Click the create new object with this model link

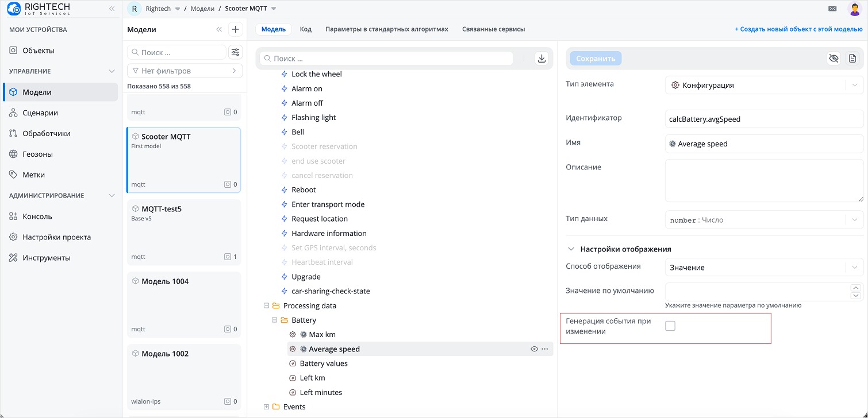pos(798,29)
